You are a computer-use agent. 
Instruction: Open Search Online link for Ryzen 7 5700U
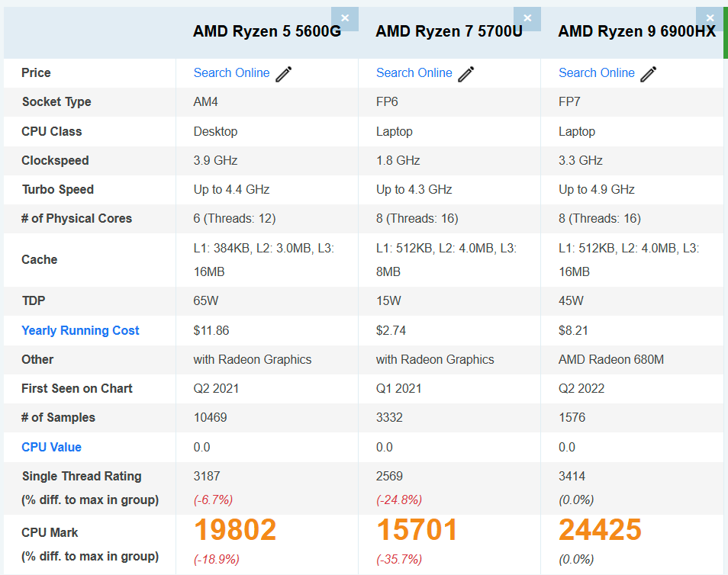pos(414,73)
